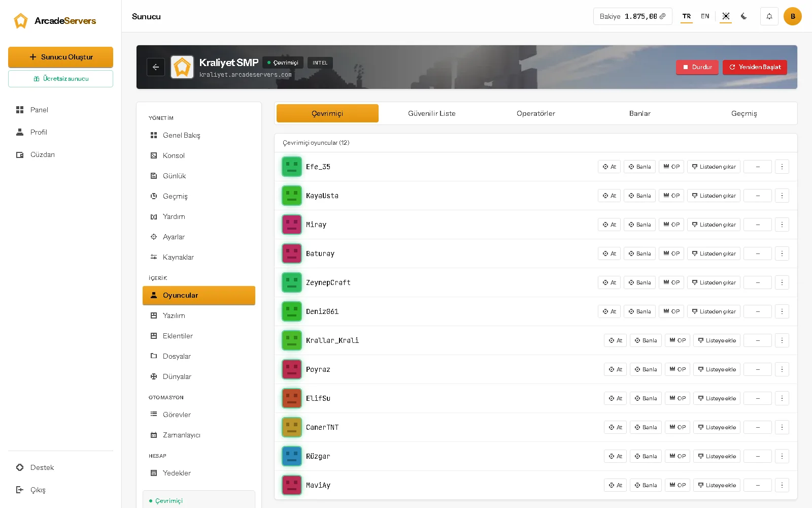The height and width of the screenshot is (508, 812).
Task: Add ElifSu to whitelist with Listeye ekle
Action: (x=717, y=398)
